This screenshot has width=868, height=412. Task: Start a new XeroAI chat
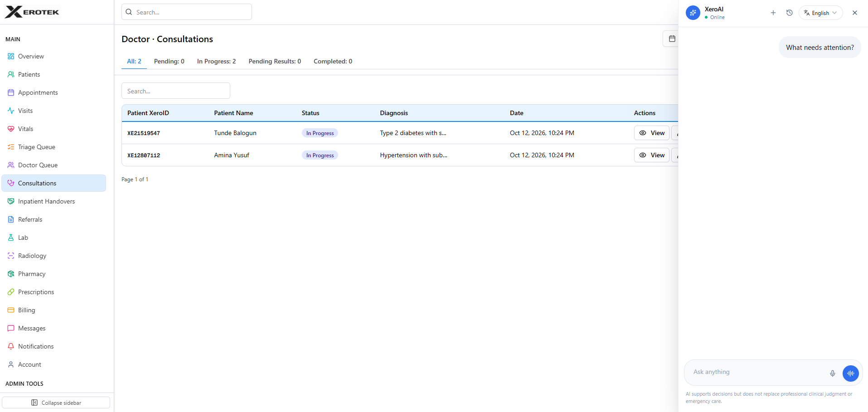tap(773, 13)
